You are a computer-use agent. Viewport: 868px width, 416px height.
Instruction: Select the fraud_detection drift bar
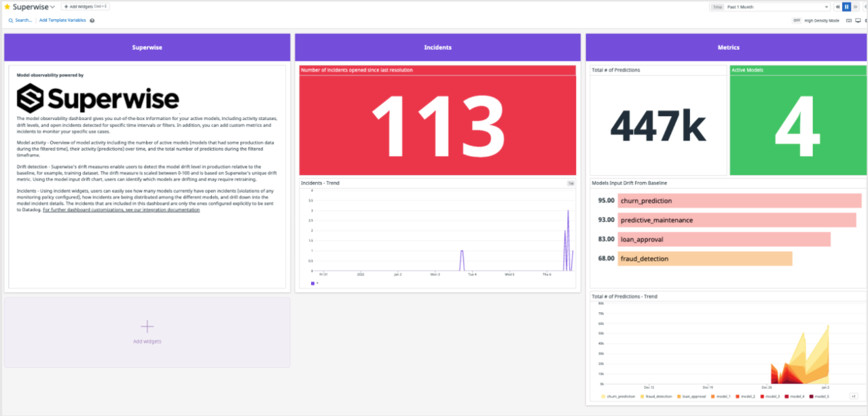click(x=705, y=259)
